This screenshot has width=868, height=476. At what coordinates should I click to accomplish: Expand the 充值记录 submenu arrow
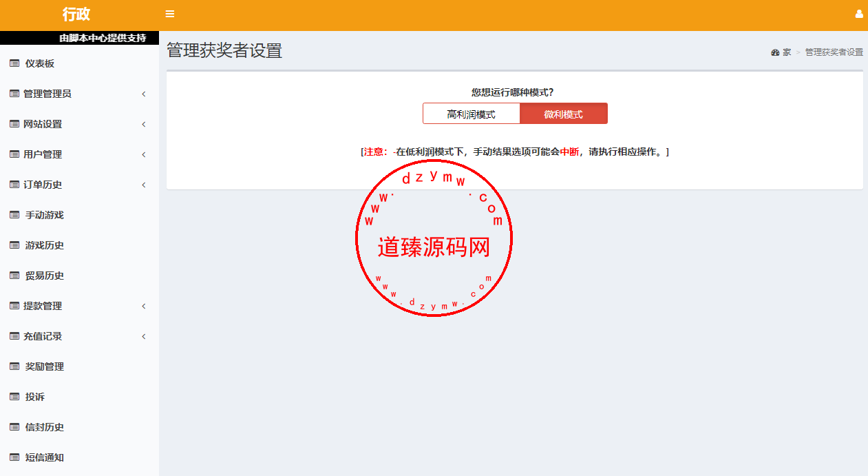144,336
